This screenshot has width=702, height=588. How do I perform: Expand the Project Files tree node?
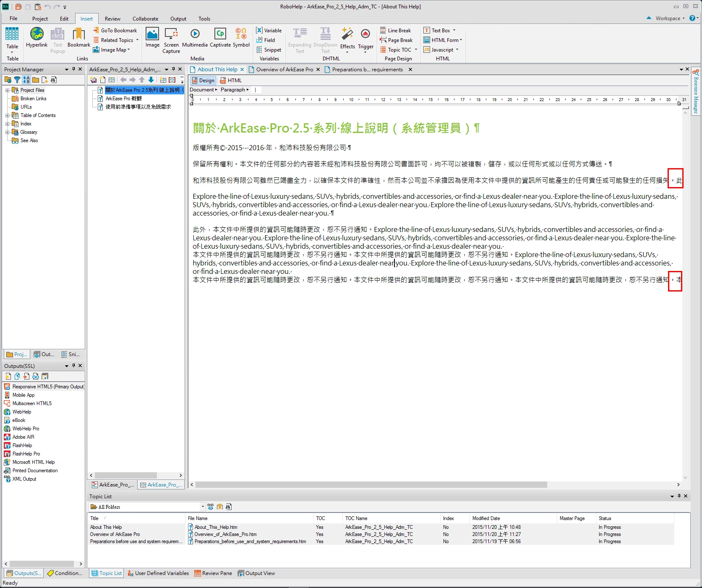pyautogui.click(x=7, y=90)
